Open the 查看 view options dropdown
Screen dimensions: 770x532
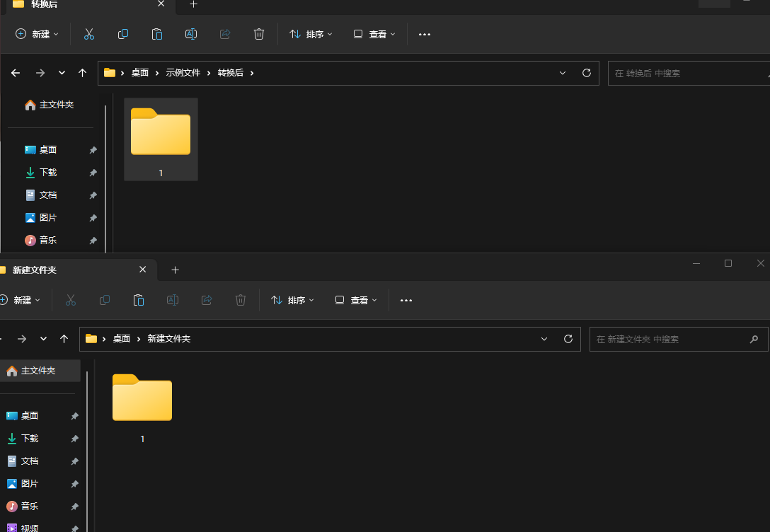click(374, 34)
